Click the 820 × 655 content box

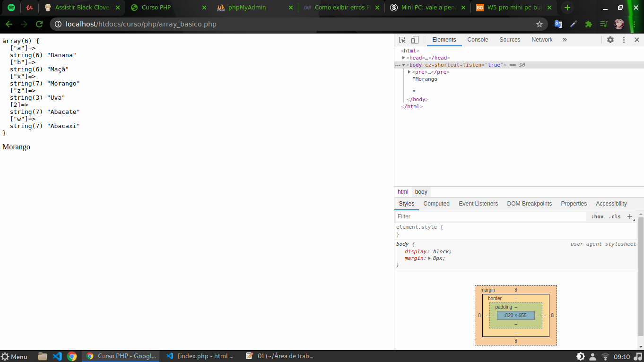[515, 315]
